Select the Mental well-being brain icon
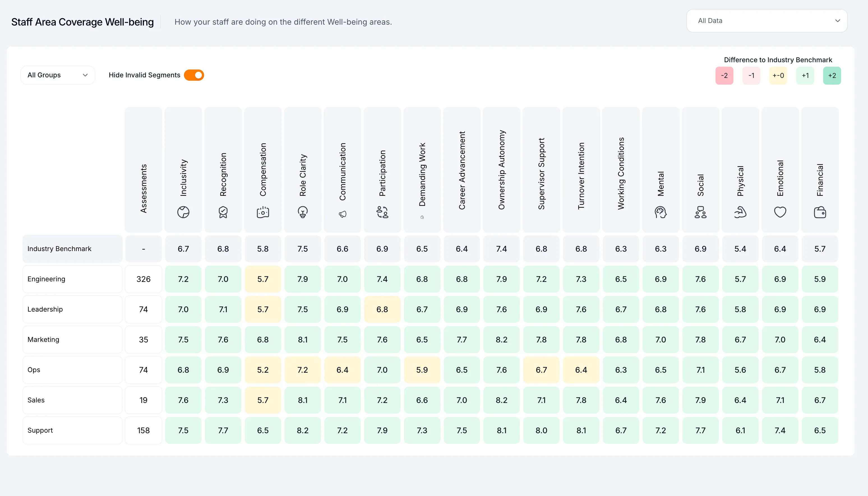This screenshot has width=868, height=496. tap(661, 212)
